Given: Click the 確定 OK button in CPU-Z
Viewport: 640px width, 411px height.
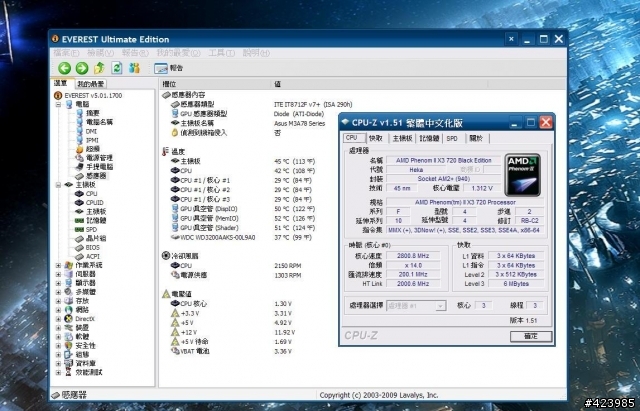Looking at the screenshot, I should pyautogui.click(x=531, y=336).
